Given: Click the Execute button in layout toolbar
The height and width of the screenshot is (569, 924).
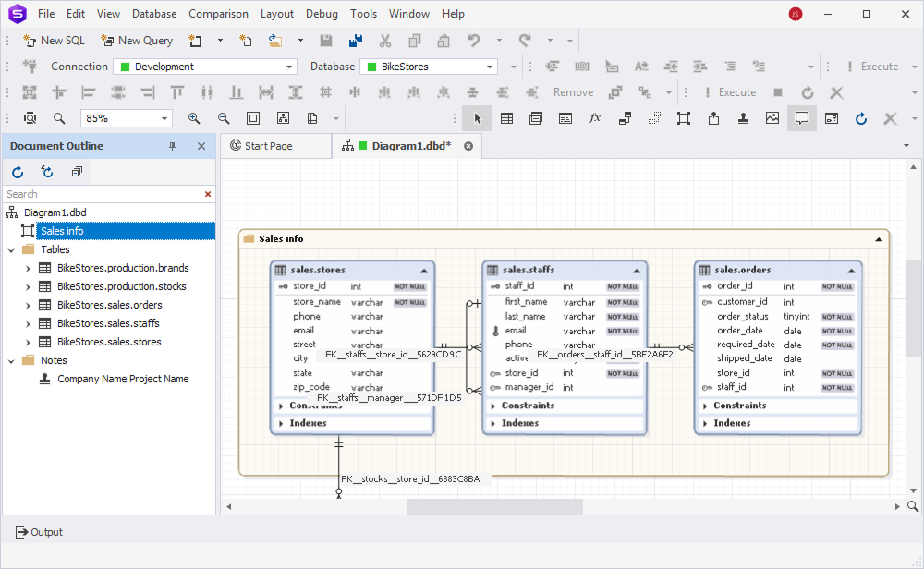Looking at the screenshot, I should click(x=730, y=92).
